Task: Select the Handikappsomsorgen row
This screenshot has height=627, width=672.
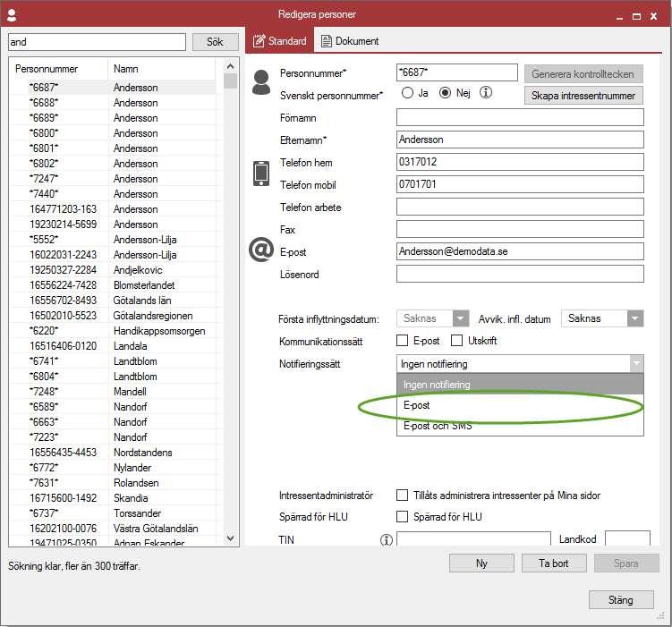Action: (113, 331)
